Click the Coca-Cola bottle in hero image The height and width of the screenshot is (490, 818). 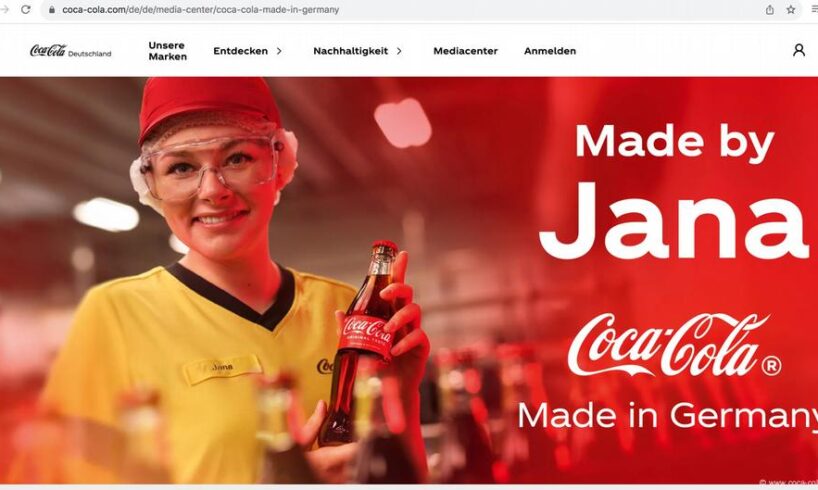(x=362, y=342)
